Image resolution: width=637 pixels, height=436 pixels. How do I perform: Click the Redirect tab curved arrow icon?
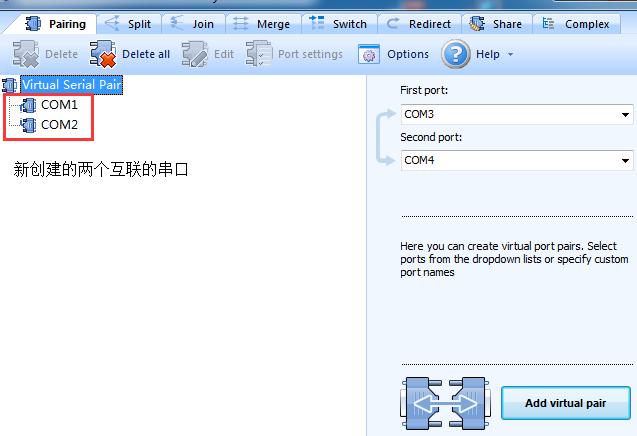click(392, 24)
